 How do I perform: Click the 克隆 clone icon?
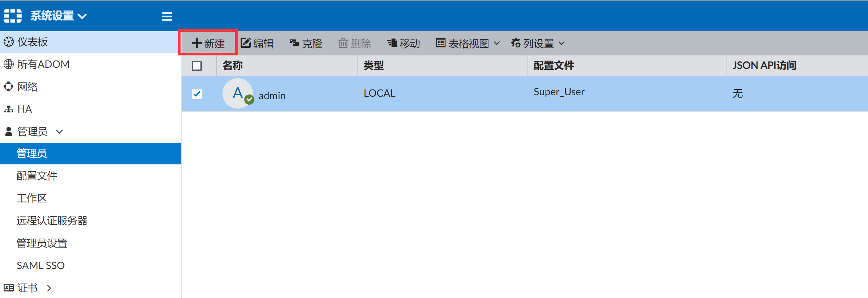(x=294, y=43)
